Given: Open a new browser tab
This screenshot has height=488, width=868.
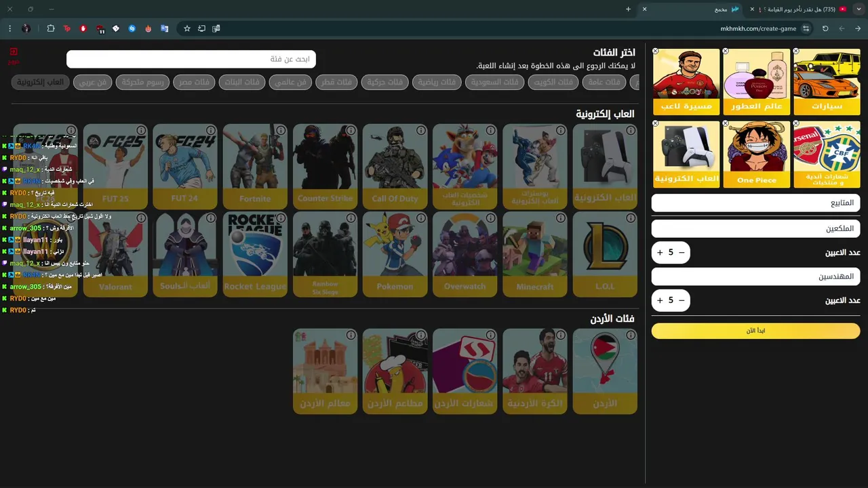Looking at the screenshot, I should click(x=628, y=9).
